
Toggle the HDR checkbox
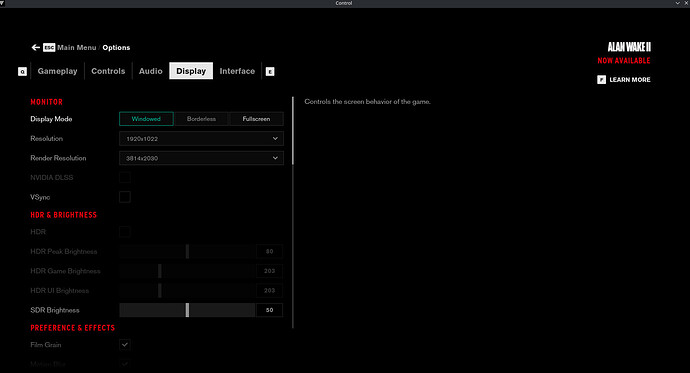[125, 232]
